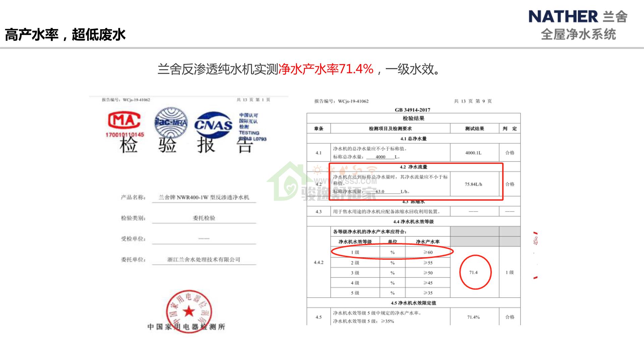Click the 4.5 净水机水效限定值 section heading
Image resolution: width=644 pixels, height=362 pixels.
pyautogui.click(x=414, y=303)
